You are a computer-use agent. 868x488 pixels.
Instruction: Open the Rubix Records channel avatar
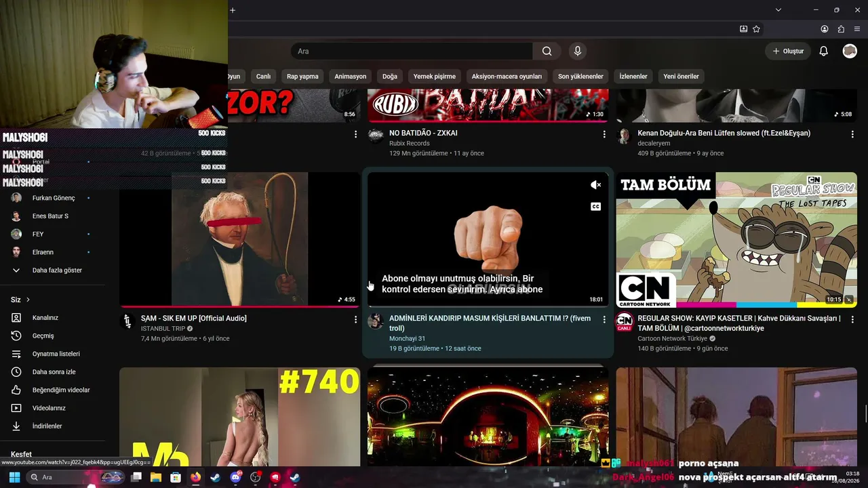376,136
